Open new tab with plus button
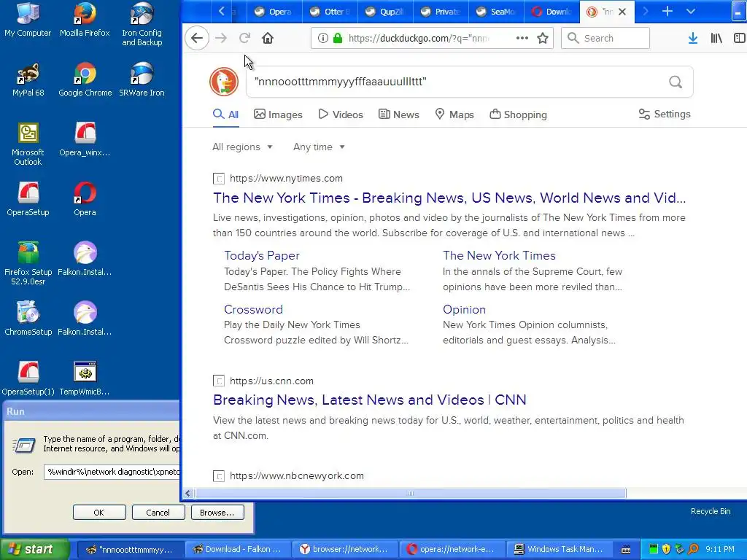This screenshot has height=560, width=747. point(667,12)
